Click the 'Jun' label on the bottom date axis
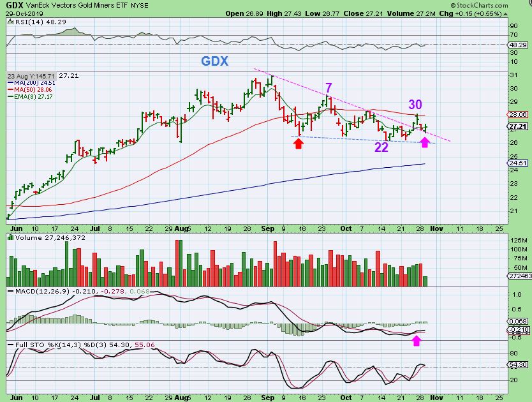The width and height of the screenshot is (532, 402). (x=17, y=398)
